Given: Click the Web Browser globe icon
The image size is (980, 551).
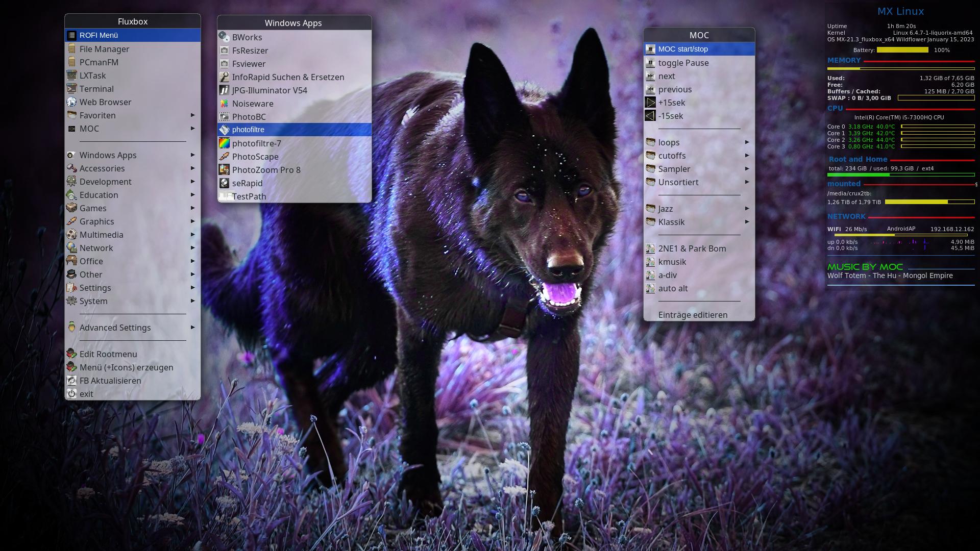Looking at the screenshot, I should [71, 102].
